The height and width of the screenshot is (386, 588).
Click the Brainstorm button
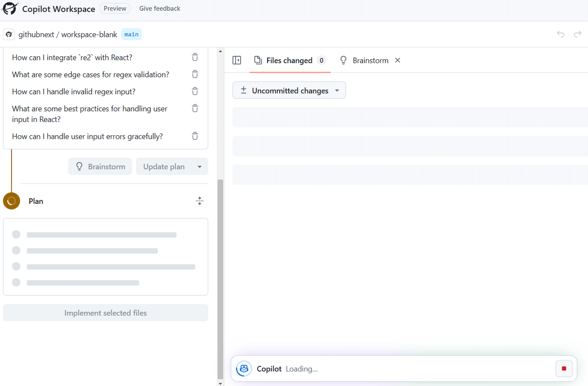(100, 166)
